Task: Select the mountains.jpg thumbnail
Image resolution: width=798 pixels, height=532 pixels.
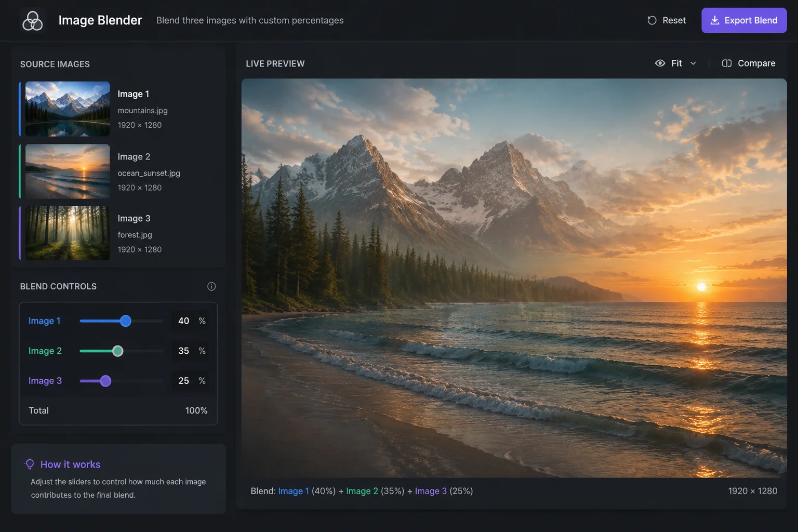Action: click(x=68, y=109)
